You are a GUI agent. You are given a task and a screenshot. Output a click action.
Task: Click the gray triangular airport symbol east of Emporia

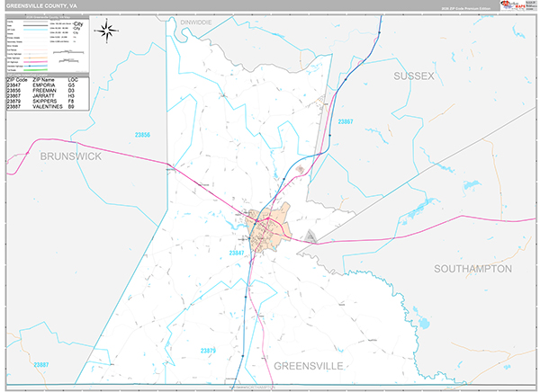coord(310,236)
